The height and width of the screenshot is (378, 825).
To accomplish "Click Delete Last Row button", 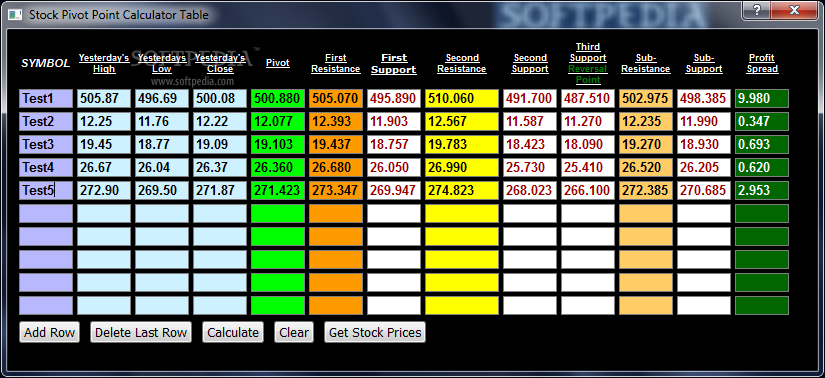I will (140, 332).
